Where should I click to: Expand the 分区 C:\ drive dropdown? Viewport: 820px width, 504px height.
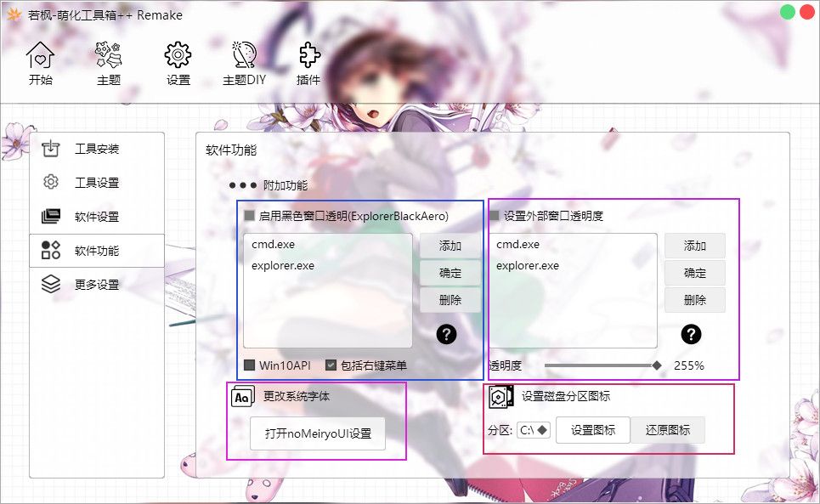(x=534, y=430)
